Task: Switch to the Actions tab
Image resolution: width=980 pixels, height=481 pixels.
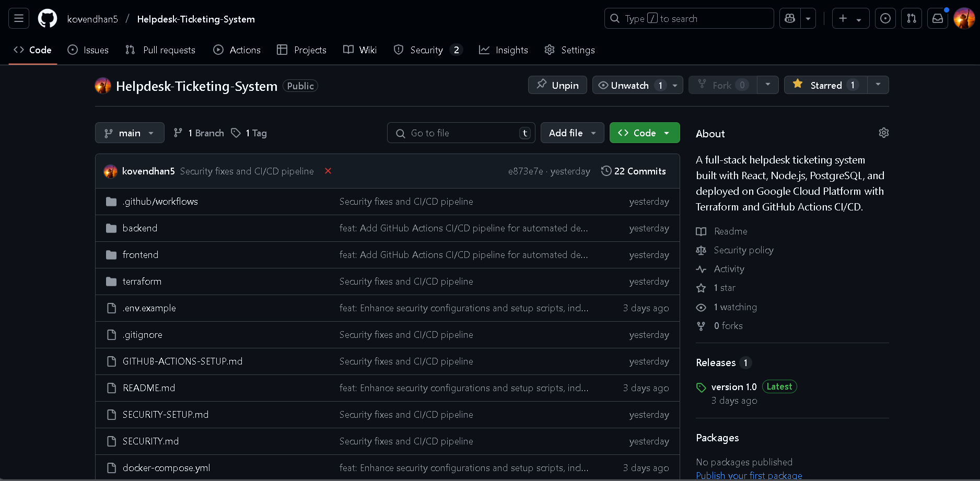Action: click(237, 50)
